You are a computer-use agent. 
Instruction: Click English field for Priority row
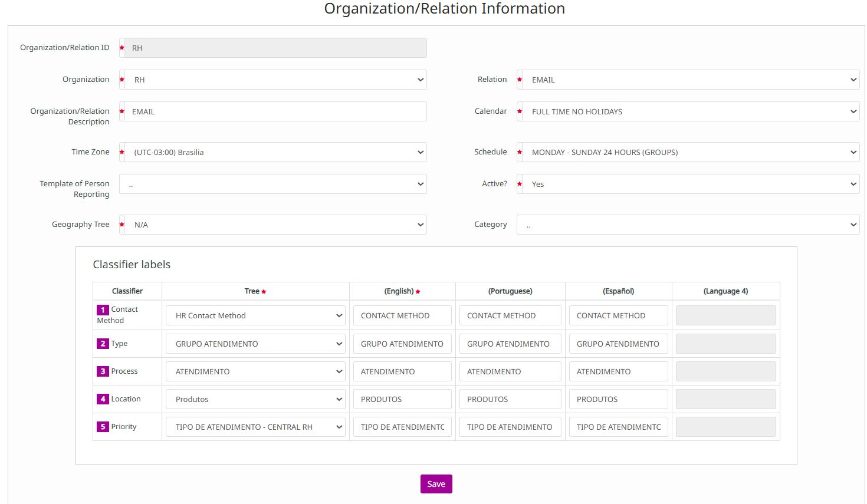402,427
